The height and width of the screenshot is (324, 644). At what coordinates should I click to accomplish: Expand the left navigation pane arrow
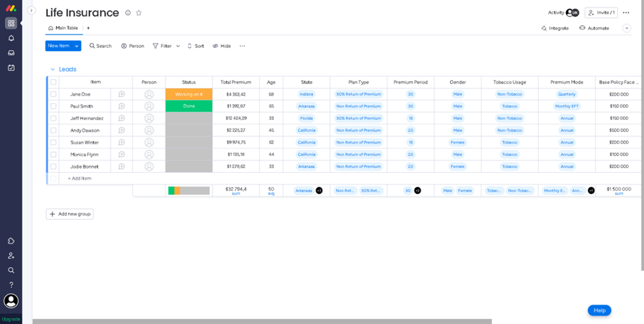31,10
